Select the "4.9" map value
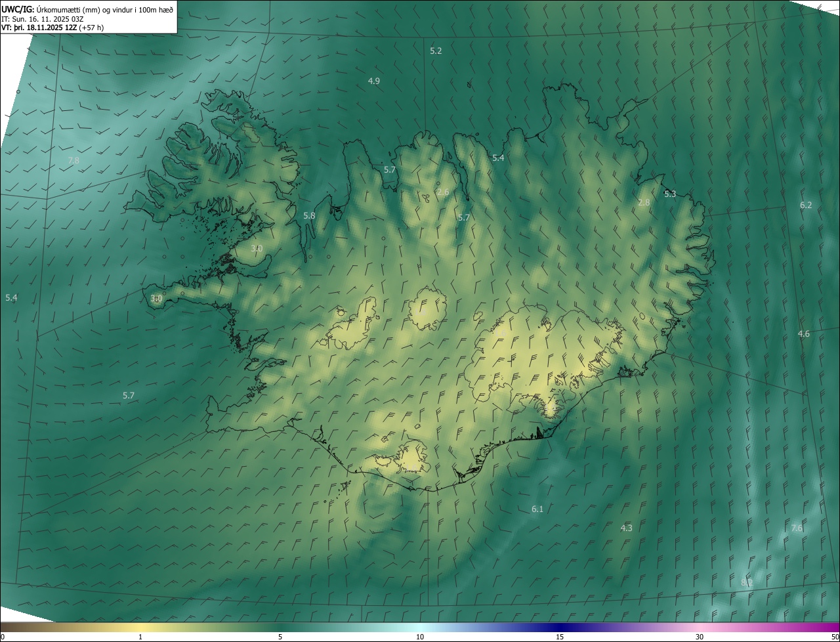840x642 pixels. [x=374, y=81]
